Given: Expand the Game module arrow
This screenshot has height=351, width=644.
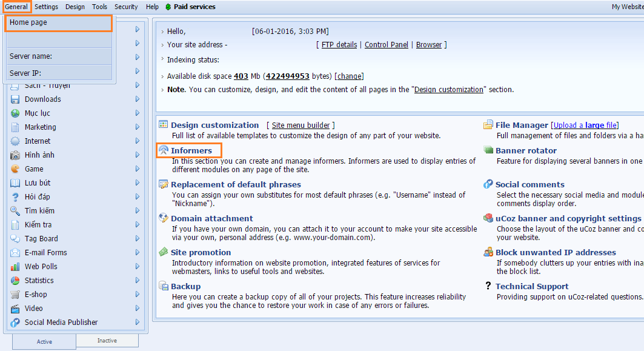Looking at the screenshot, I should coord(138,169).
